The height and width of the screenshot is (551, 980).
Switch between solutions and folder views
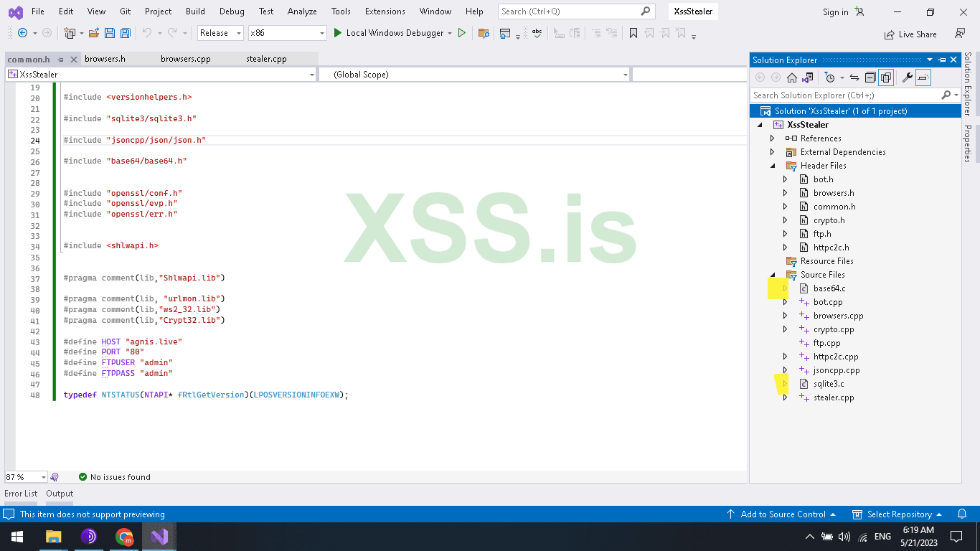(x=808, y=77)
